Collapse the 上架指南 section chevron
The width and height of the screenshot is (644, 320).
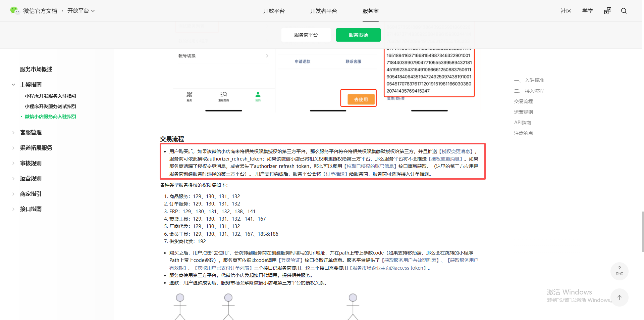13,85
